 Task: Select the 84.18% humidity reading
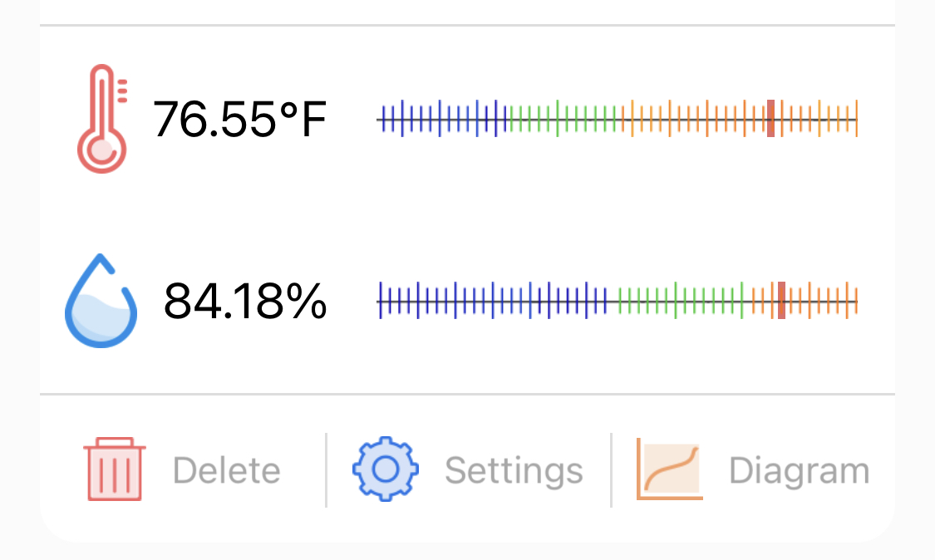245,301
